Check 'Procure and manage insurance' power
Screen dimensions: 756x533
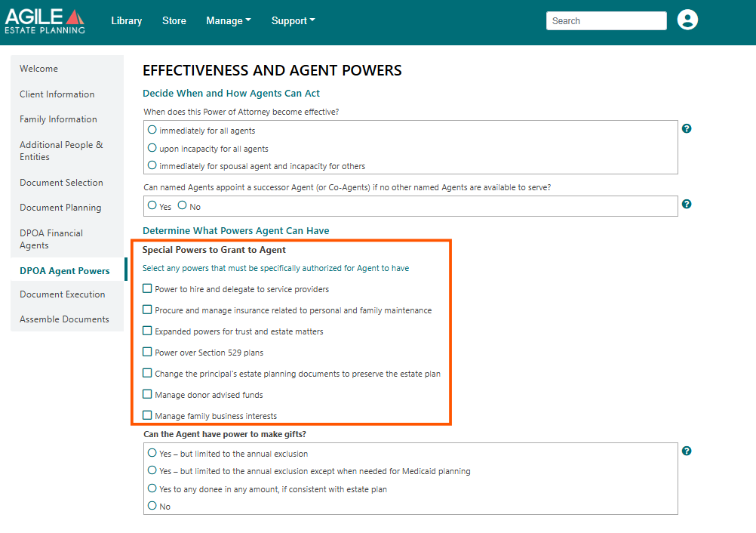(147, 310)
